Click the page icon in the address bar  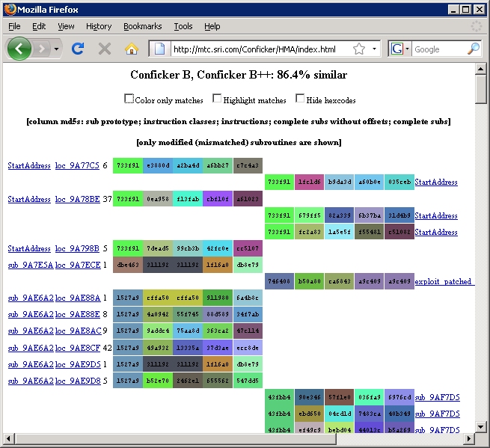159,49
